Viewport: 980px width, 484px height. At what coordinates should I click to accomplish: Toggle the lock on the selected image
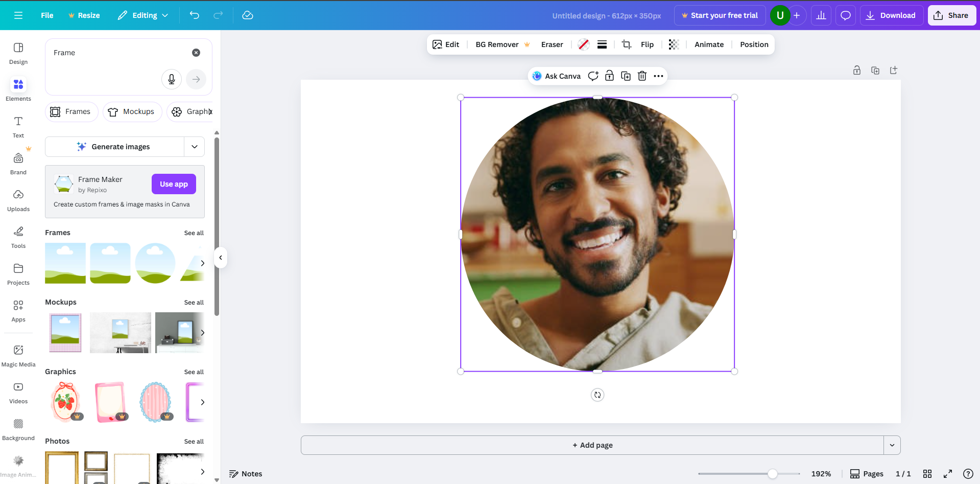pos(609,76)
